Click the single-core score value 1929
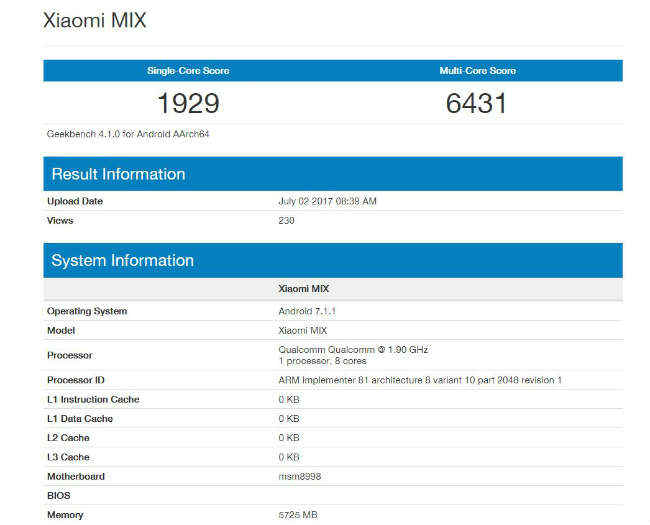Viewport: 650px width, 525px height. click(x=188, y=103)
